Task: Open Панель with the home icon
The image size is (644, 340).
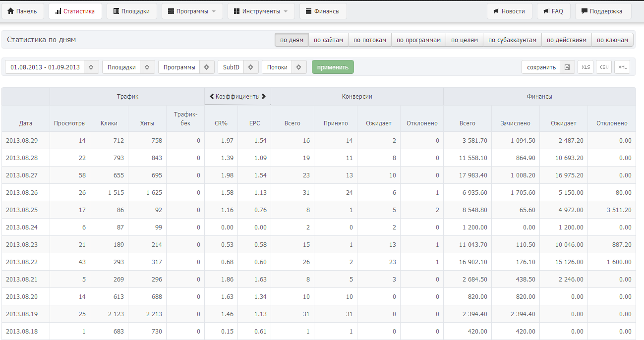Action: 23,11
